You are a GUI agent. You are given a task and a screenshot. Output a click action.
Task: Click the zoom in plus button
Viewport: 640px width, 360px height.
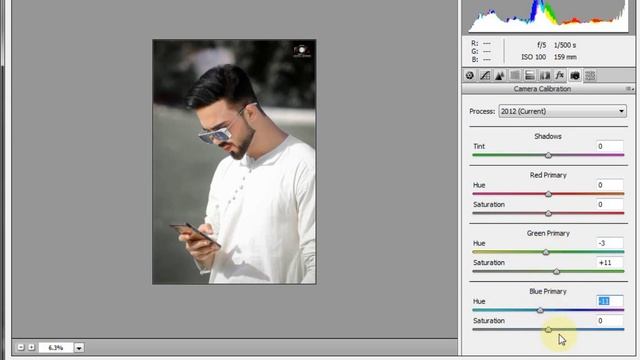pos(31,347)
